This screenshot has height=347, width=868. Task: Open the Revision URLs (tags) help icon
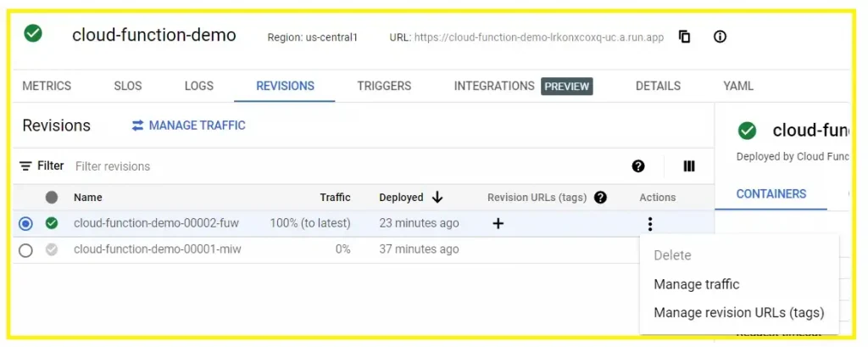pyautogui.click(x=600, y=198)
